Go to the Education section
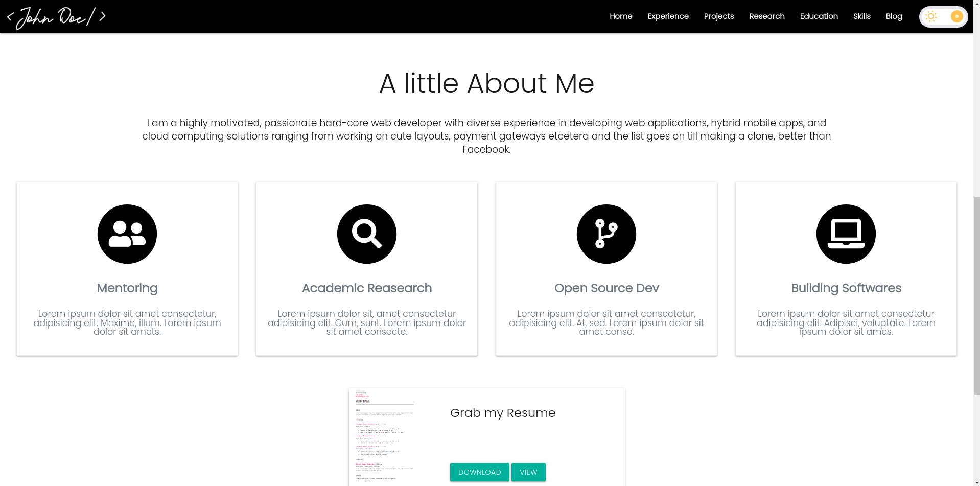Screen dimensions: 980x486 tap(819, 16)
